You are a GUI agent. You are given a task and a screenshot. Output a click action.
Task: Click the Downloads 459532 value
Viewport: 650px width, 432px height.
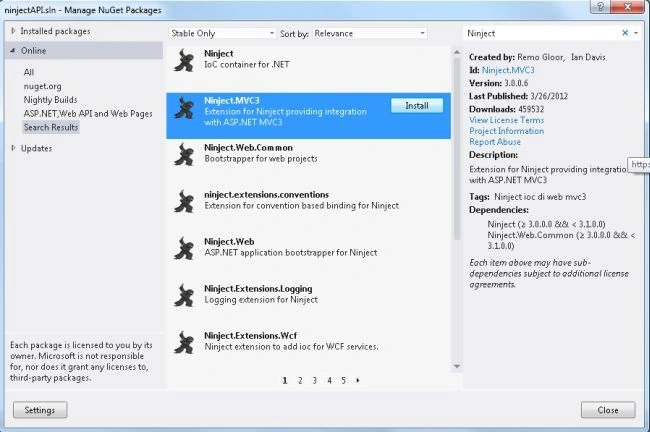coord(530,109)
